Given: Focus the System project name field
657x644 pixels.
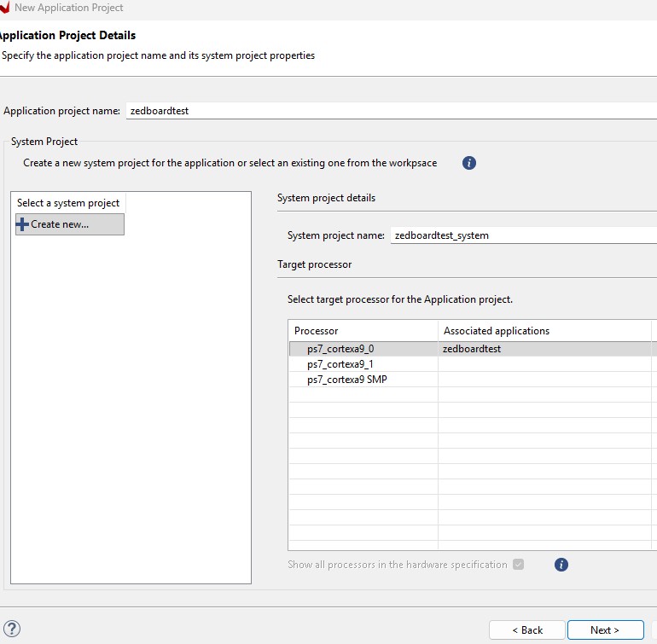Looking at the screenshot, I should click(522, 235).
